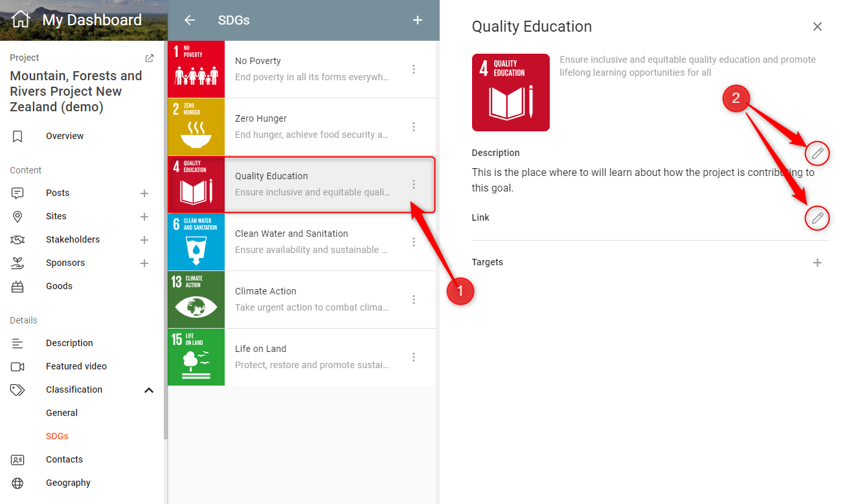Click the Mountain, Forests and Rivers project title
The image size is (858, 504).
coord(76,91)
